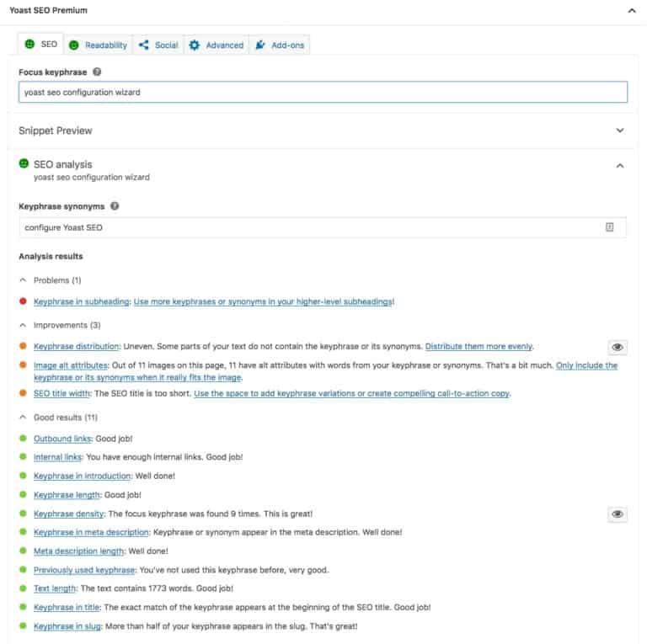Click the Social tab share icon
This screenshot has width=647, height=644.
pyautogui.click(x=144, y=45)
